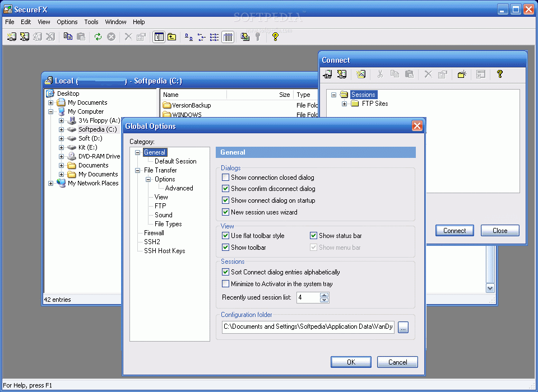Launch the new session wizard in the Connect dialog
The width and height of the screenshot is (538, 392).
(361, 74)
